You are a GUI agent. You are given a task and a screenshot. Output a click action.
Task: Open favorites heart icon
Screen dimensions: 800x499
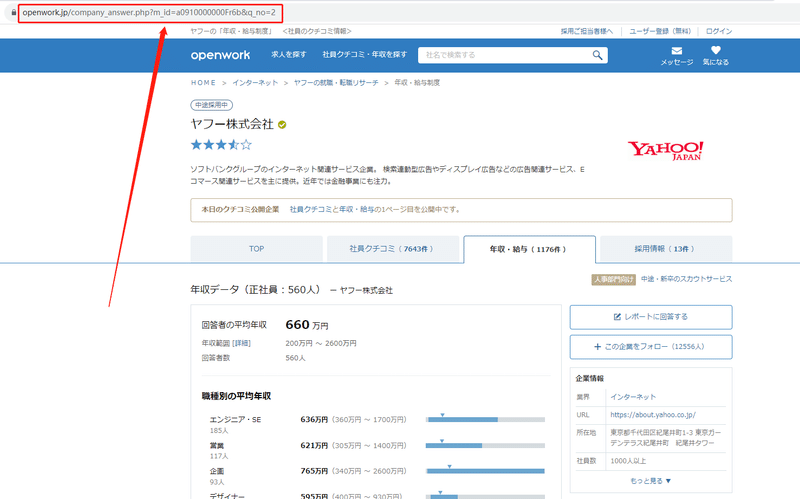coord(715,50)
